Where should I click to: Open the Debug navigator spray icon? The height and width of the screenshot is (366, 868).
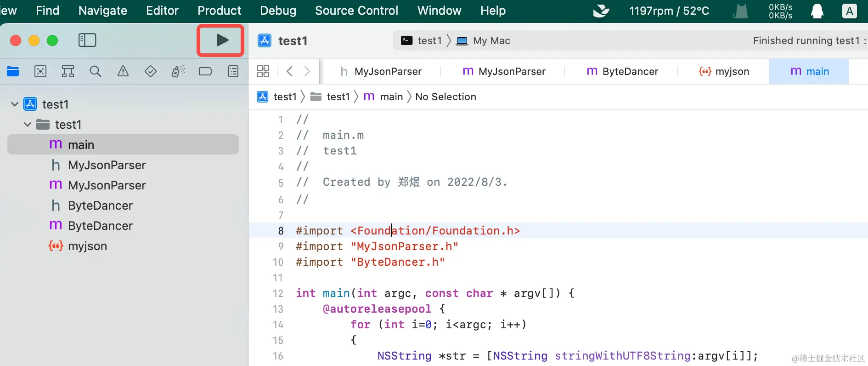point(178,71)
